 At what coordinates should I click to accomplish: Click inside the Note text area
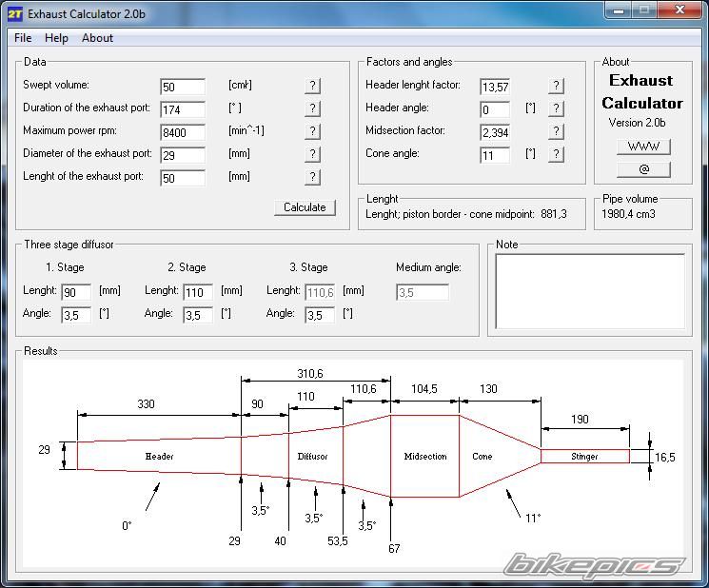click(590, 291)
